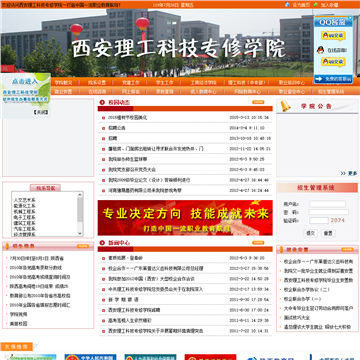Click the department list scroll-up arrow

coord(80,195)
